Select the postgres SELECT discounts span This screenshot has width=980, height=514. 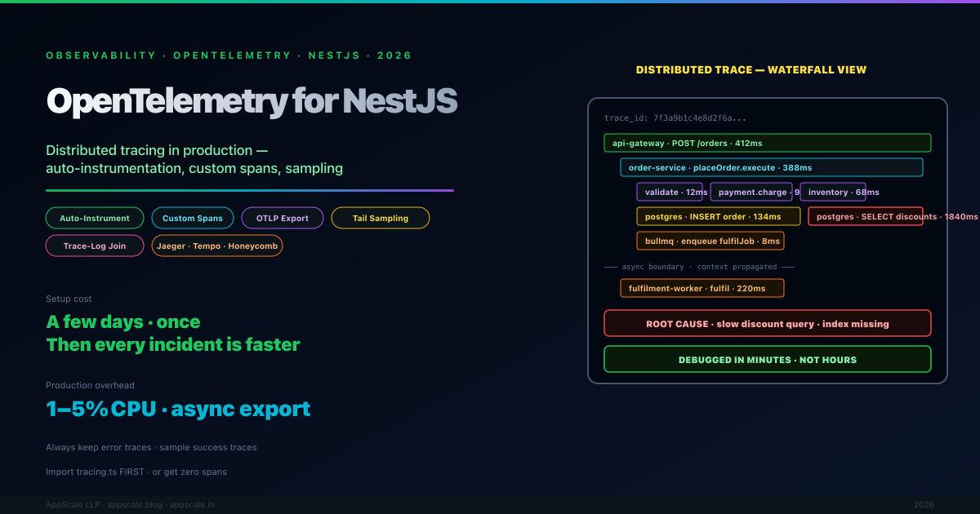click(x=865, y=216)
